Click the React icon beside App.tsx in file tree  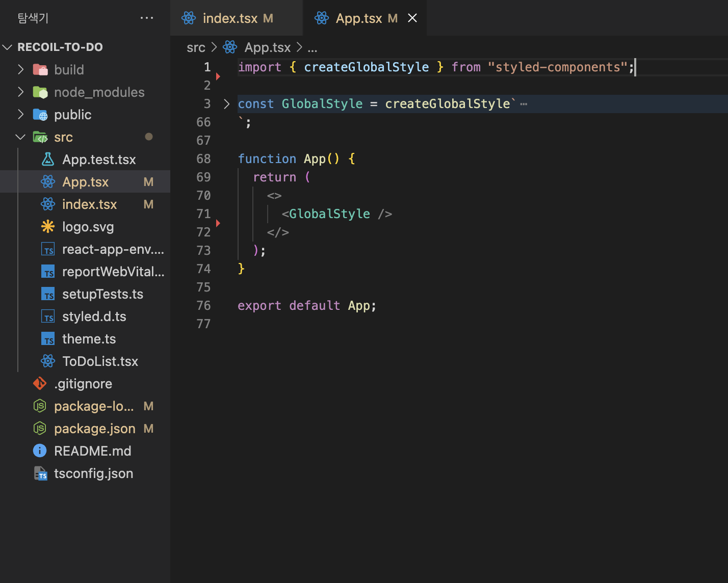(x=48, y=182)
